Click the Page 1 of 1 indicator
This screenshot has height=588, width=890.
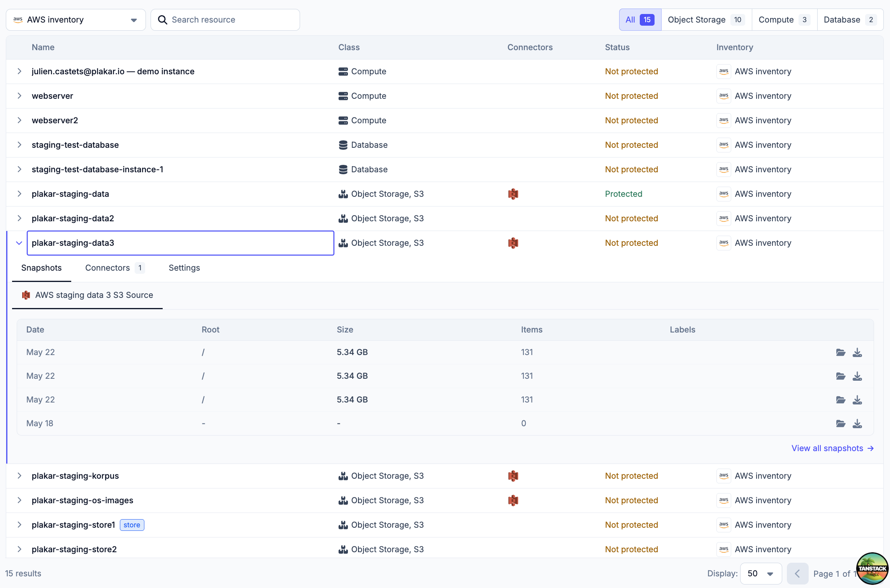click(x=836, y=574)
